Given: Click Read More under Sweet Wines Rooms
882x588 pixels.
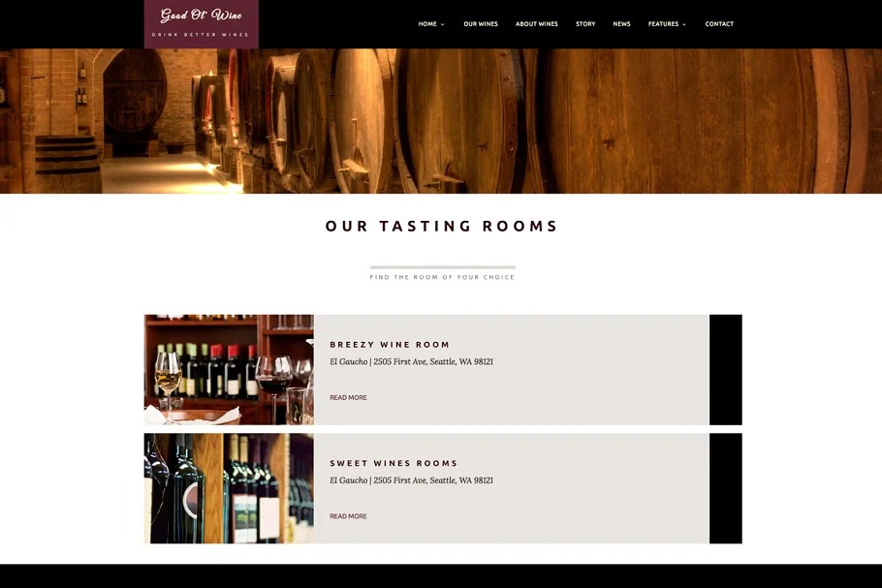Looking at the screenshot, I should (x=348, y=516).
